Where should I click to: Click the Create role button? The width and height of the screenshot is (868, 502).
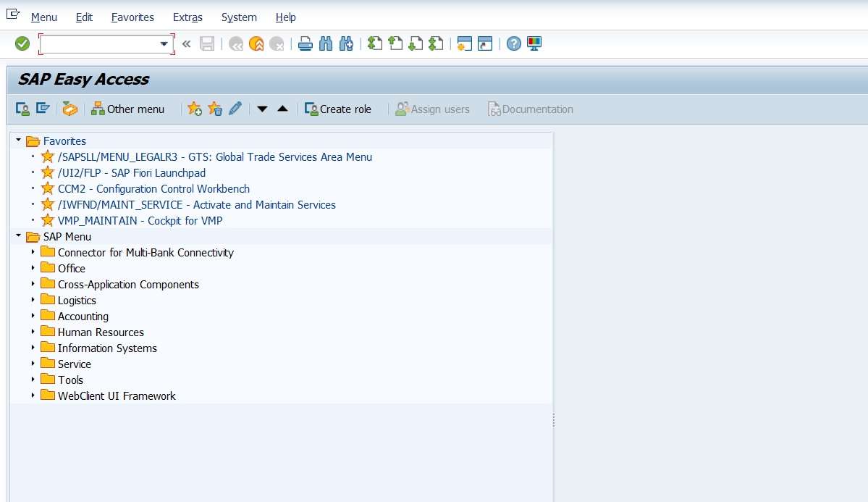tap(338, 109)
